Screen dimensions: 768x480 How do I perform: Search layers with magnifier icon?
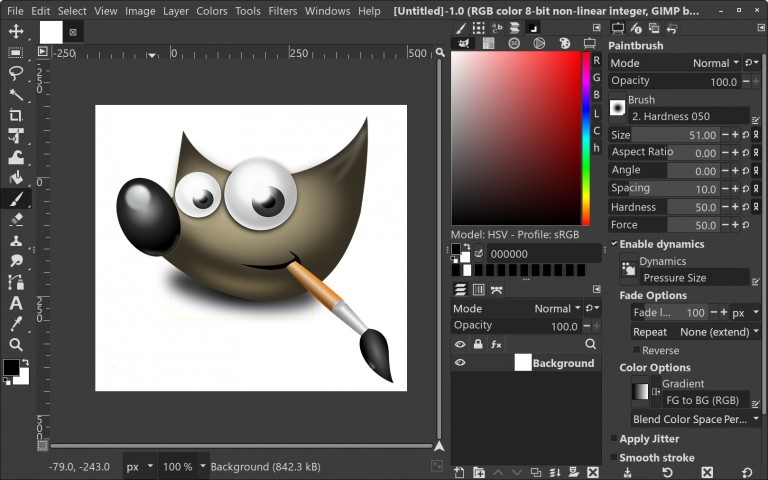[x=591, y=344]
